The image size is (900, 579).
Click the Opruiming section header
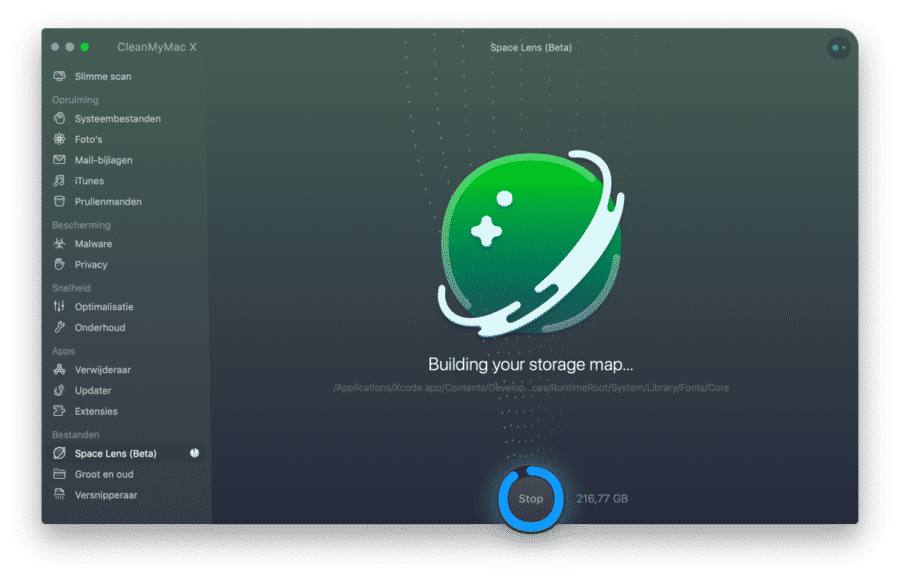click(75, 100)
